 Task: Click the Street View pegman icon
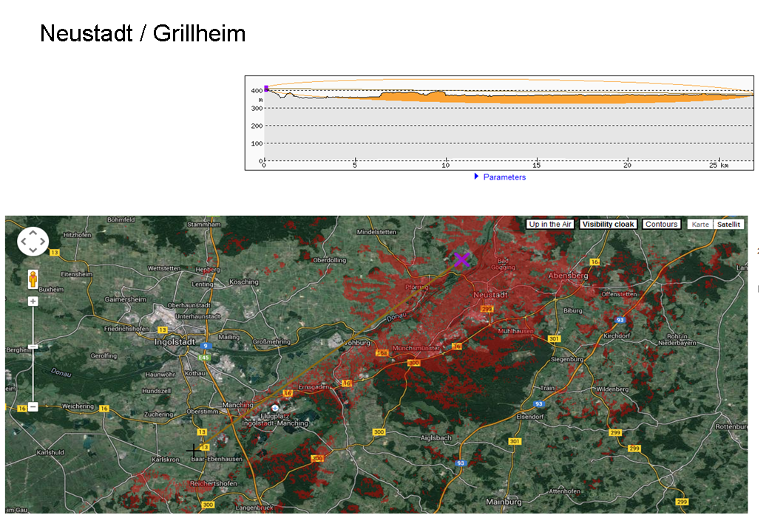(x=33, y=279)
